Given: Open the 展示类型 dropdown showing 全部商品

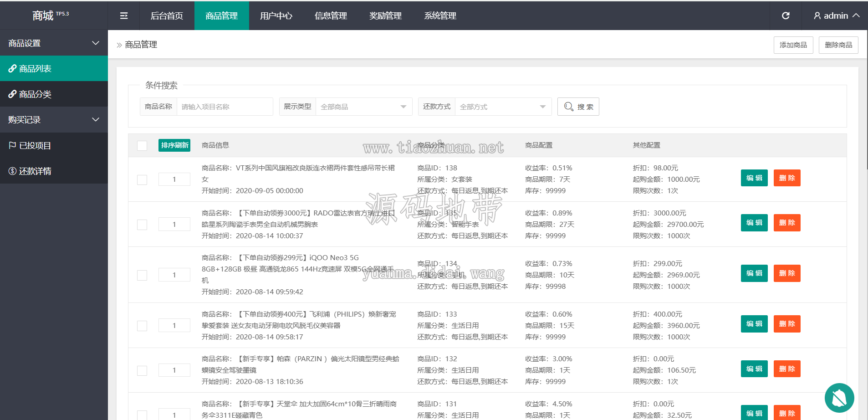Looking at the screenshot, I should pos(364,107).
